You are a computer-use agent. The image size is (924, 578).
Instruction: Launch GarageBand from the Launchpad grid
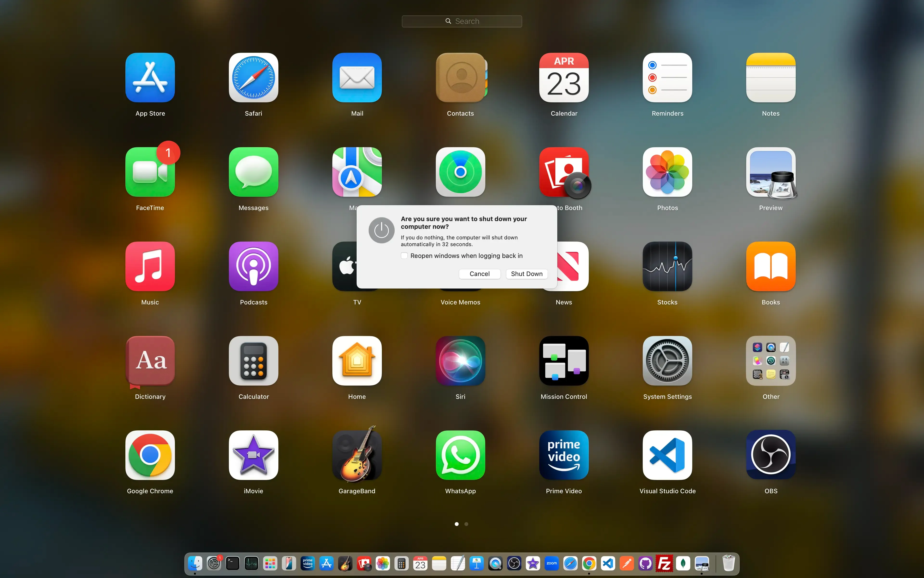(357, 455)
